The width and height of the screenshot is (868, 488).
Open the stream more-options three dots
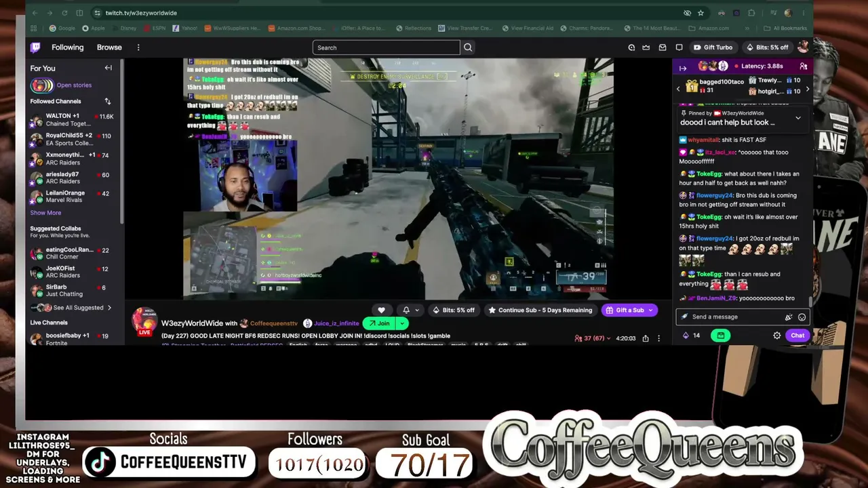[658, 338]
